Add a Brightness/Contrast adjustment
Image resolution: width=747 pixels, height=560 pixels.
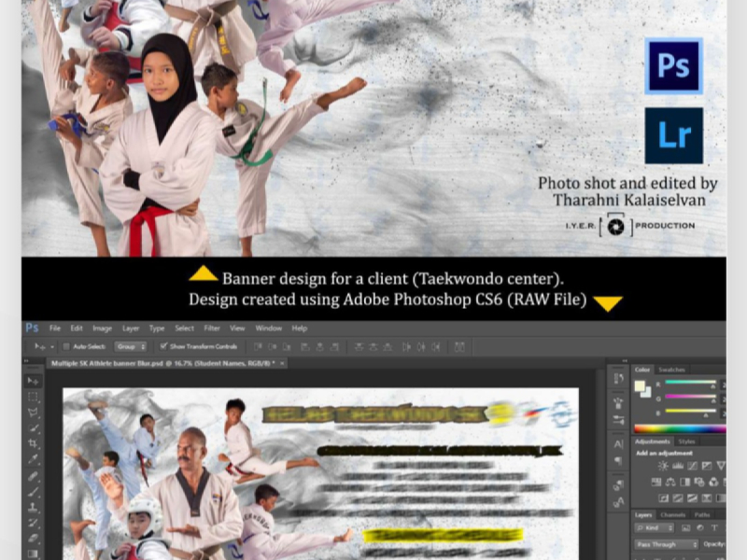tap(663, 465)
